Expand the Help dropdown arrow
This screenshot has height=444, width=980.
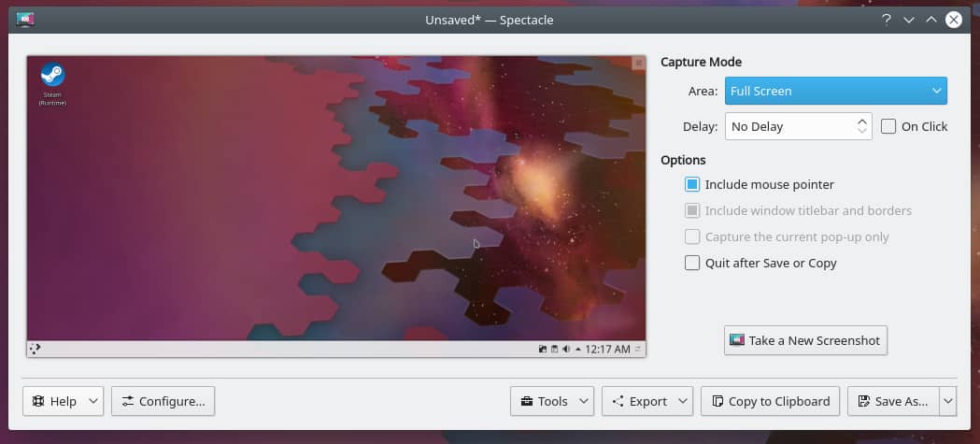[93, 402]
